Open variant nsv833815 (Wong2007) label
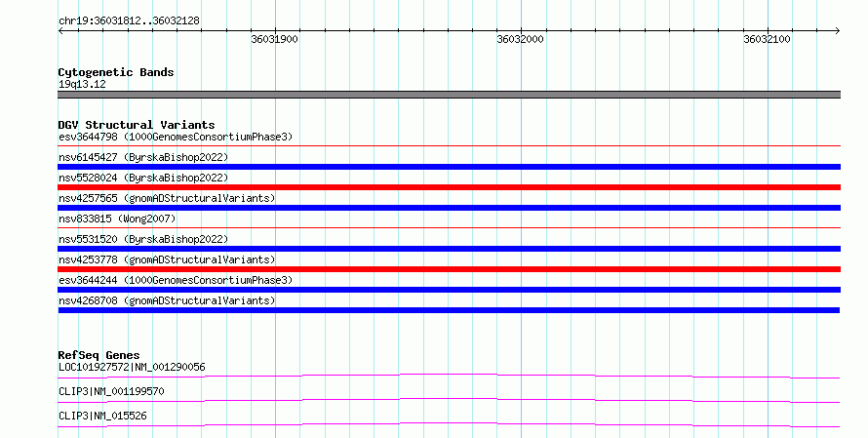 117,219
